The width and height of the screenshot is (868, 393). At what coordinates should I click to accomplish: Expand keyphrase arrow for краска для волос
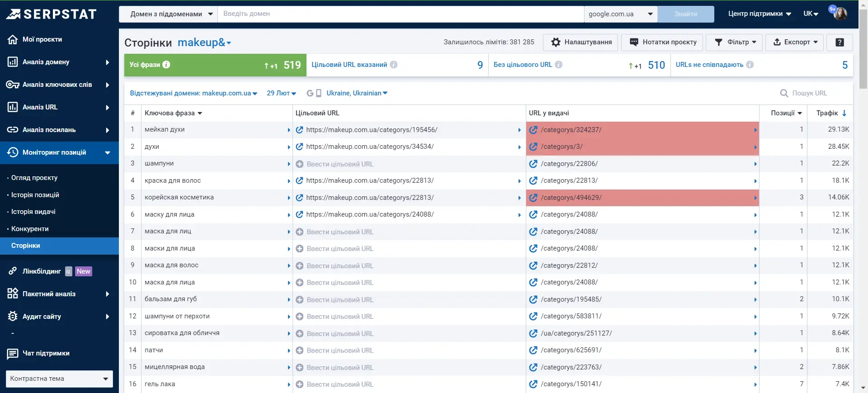coord(289,181)
